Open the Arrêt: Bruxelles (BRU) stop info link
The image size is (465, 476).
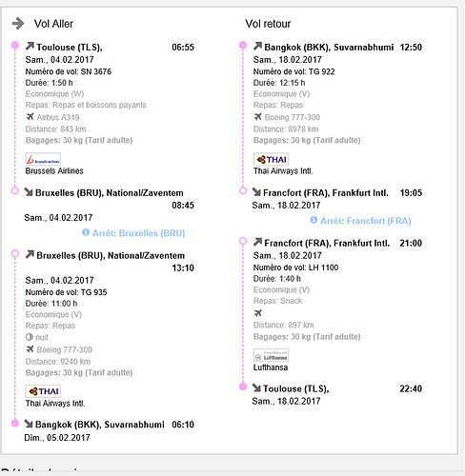139,233
